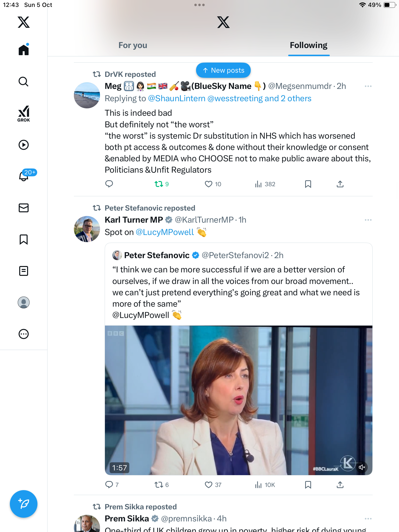The height and width of the screenshot is (532, 399).
Task: Open sidebar More options circle
Action: coord(24,334)
